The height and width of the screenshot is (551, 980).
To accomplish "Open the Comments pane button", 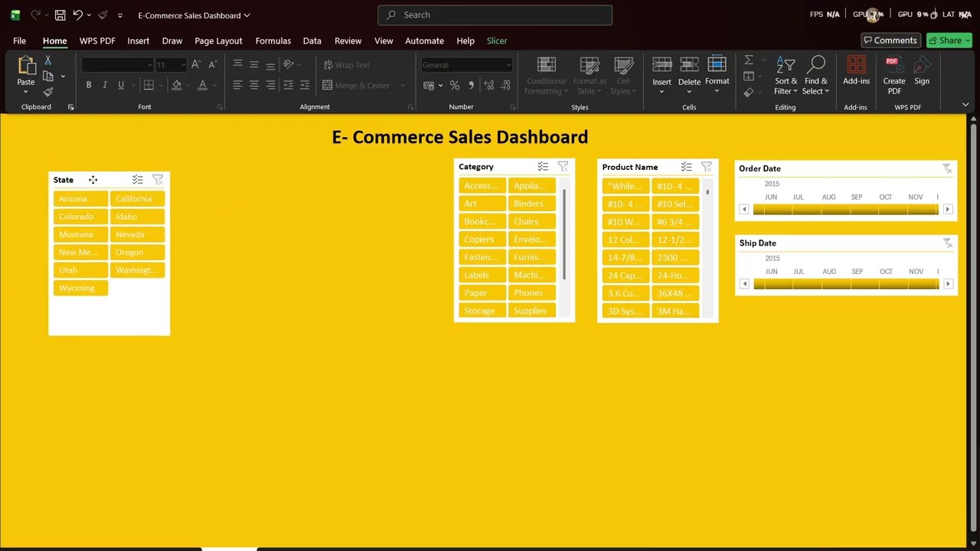I will coord(890,41).
